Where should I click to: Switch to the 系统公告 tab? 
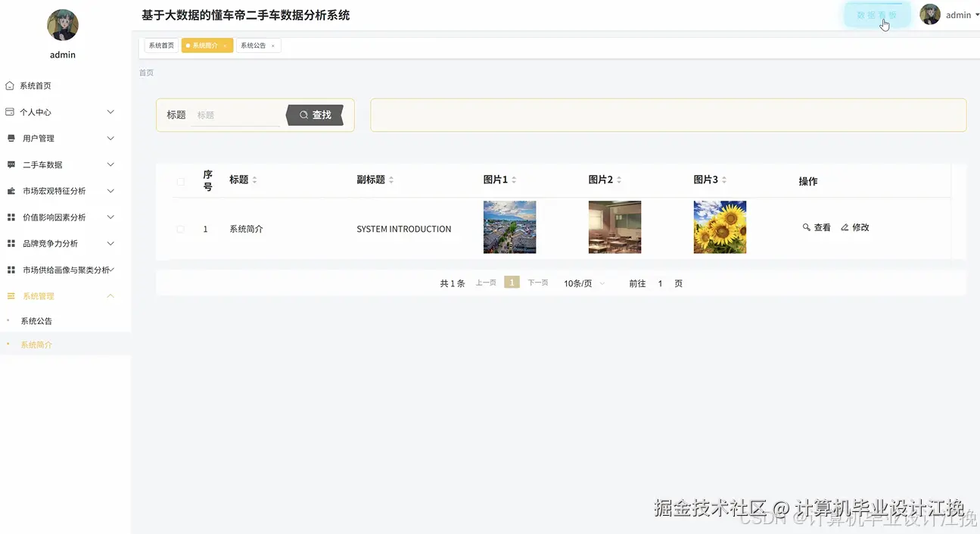258,45
